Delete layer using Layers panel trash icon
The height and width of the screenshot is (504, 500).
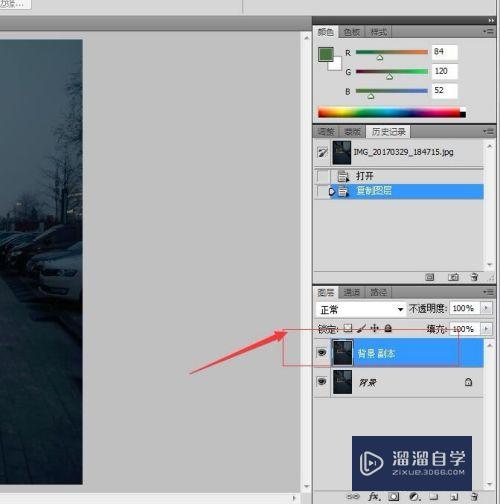[x=475, y=497]
